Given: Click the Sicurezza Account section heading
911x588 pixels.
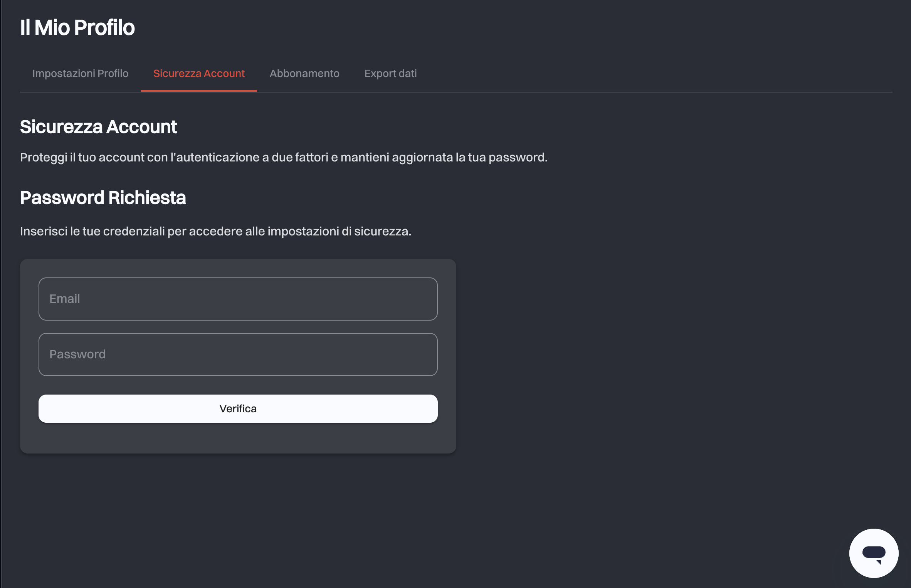Looking at the screenshot, I should click(98, 127).
